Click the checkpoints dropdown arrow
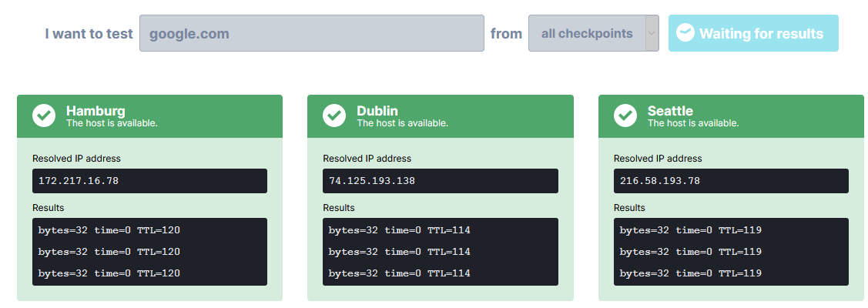Image resolution: width=868 pixels, height=308 pixels. click(652, 33)
